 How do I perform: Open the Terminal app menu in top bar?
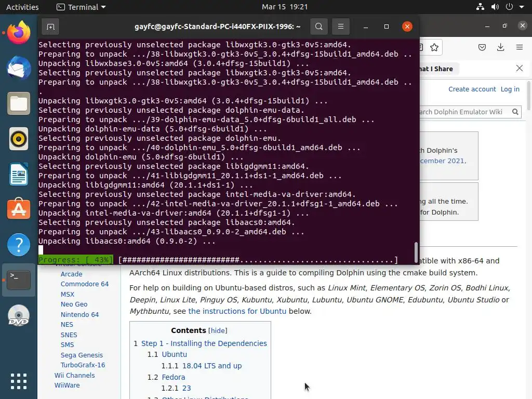(81, 7)
